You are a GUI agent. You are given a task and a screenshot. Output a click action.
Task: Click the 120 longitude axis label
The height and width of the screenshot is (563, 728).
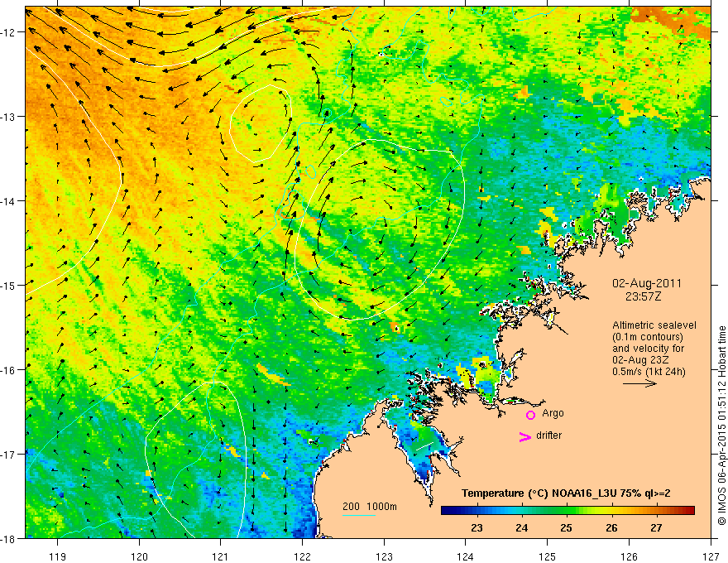[139, 556]
